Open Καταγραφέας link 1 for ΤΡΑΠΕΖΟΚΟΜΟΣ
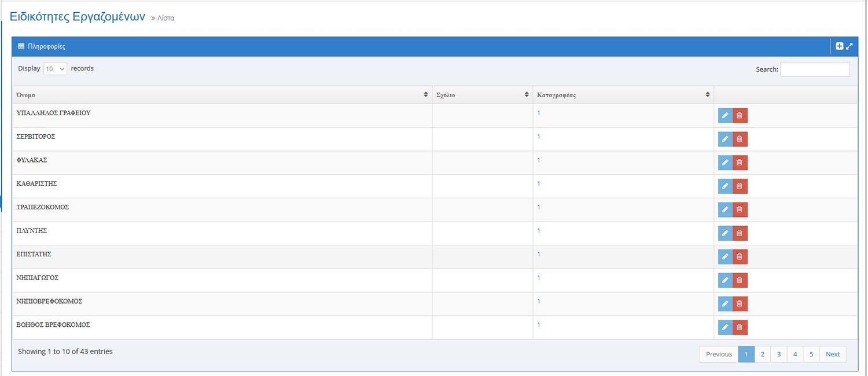The image size is (868, 376). tap(539, 207)
